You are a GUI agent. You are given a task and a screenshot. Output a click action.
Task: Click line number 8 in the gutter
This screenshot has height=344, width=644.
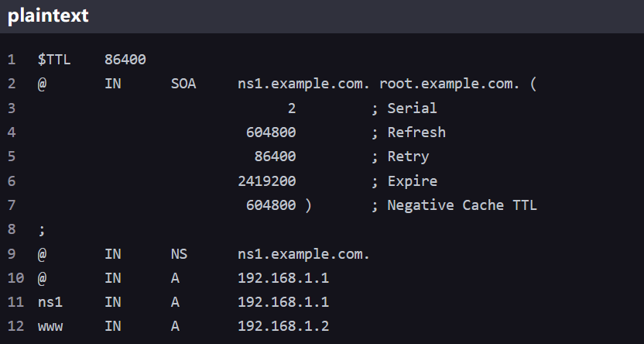[x=12, y=229]
